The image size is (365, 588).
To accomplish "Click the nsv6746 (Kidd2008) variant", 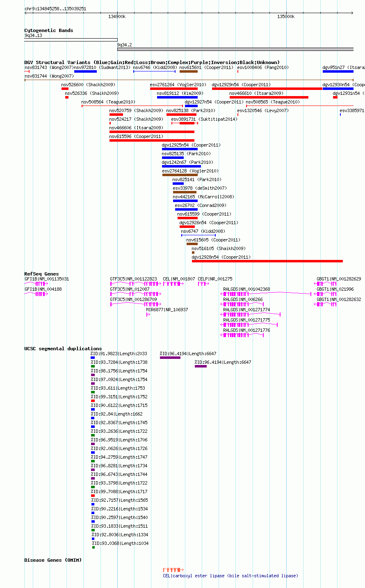I will (x=155, y=71).
